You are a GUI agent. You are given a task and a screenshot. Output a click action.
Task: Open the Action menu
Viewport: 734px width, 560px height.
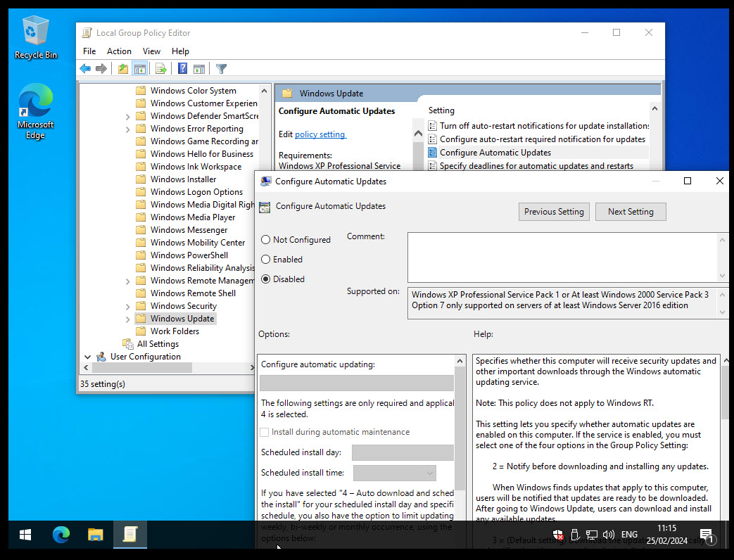(118, 51)
